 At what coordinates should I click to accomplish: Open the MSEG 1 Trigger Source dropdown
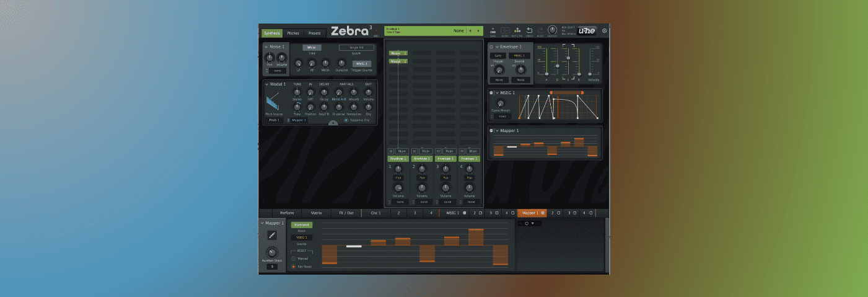tap(361, 63)
